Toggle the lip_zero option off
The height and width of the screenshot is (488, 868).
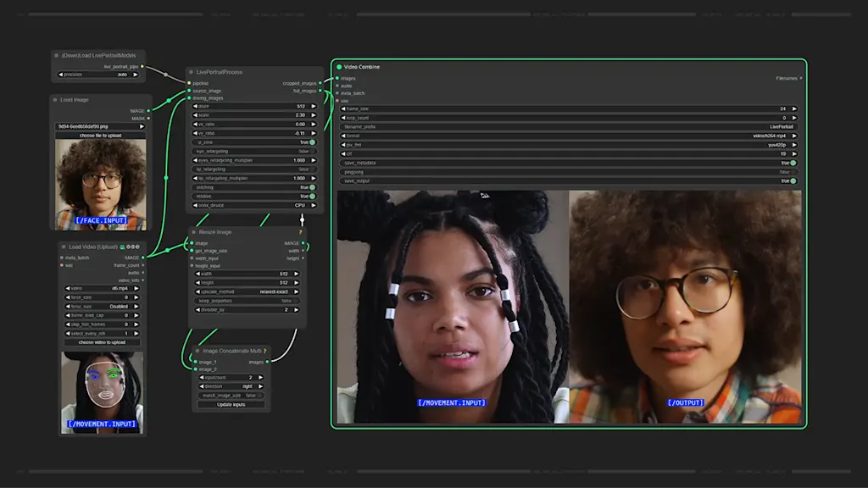point(254,142)
